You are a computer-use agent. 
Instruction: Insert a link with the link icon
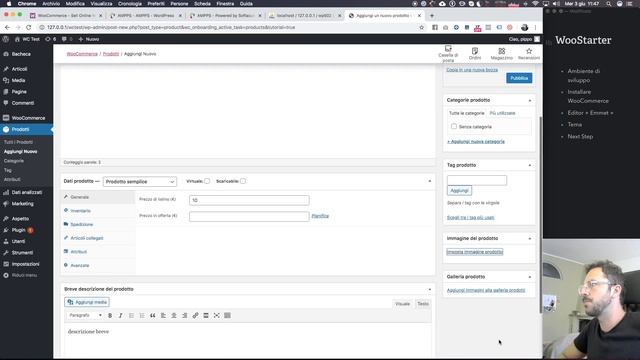click(x=195, y=316)
